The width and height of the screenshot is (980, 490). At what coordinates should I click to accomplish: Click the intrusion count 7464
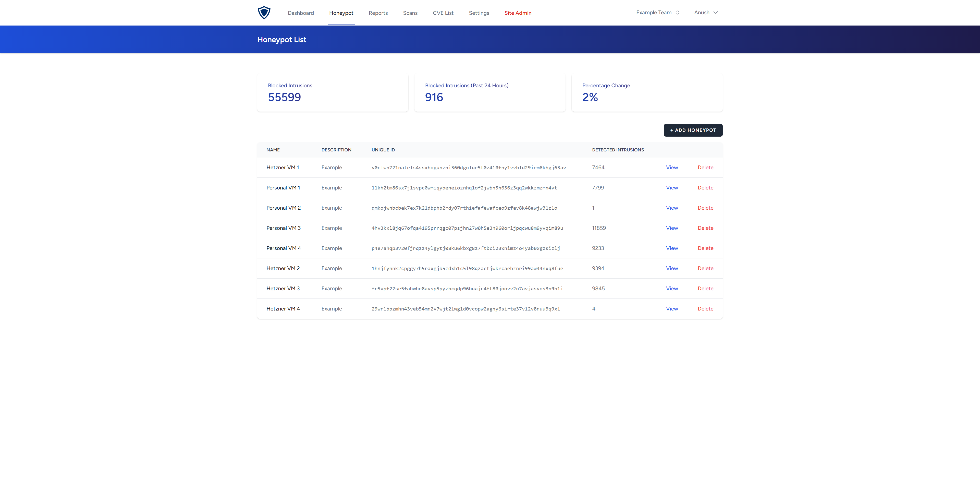[x=598, y=168]
